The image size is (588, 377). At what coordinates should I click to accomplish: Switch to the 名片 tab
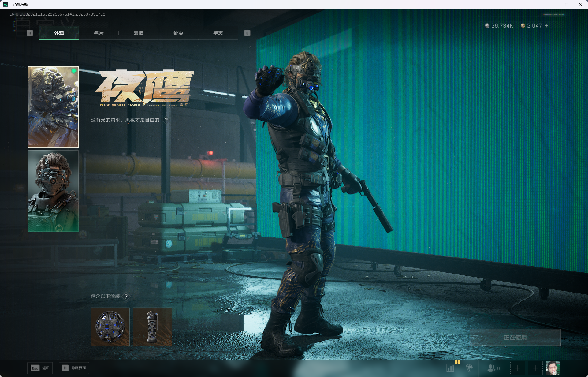click(99, 33)
